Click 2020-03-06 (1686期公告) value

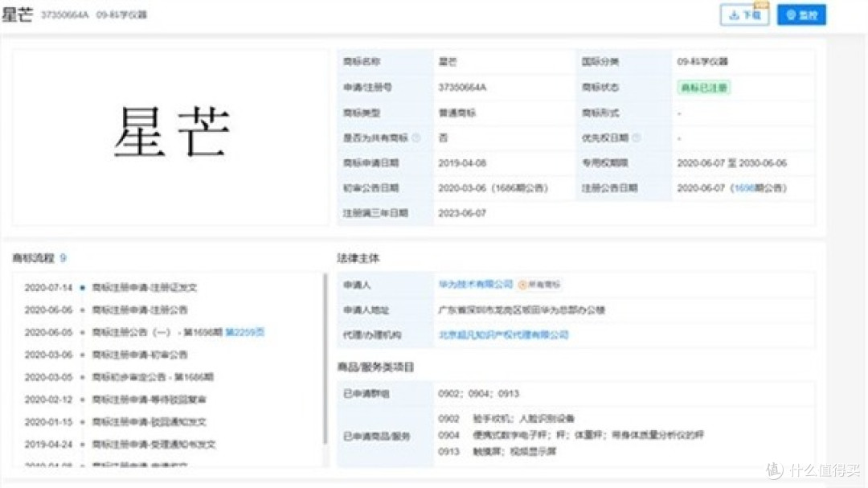tap(493, 188)
